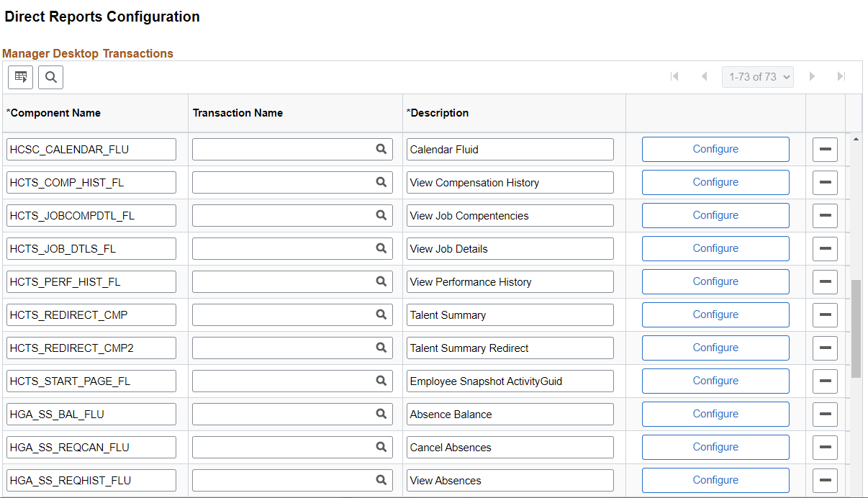Open the lookup next to Absence Balance
The image size is (868, 498).
[381, 414]
